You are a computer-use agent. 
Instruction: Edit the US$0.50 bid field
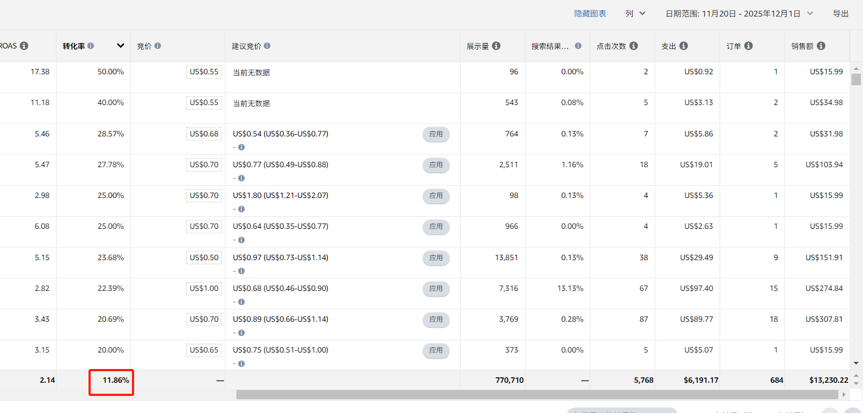pyautogui.click(x=204, y=258)
